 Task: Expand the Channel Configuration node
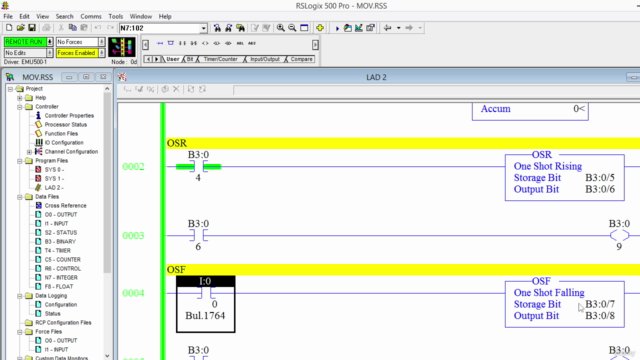tap(29, 152)
